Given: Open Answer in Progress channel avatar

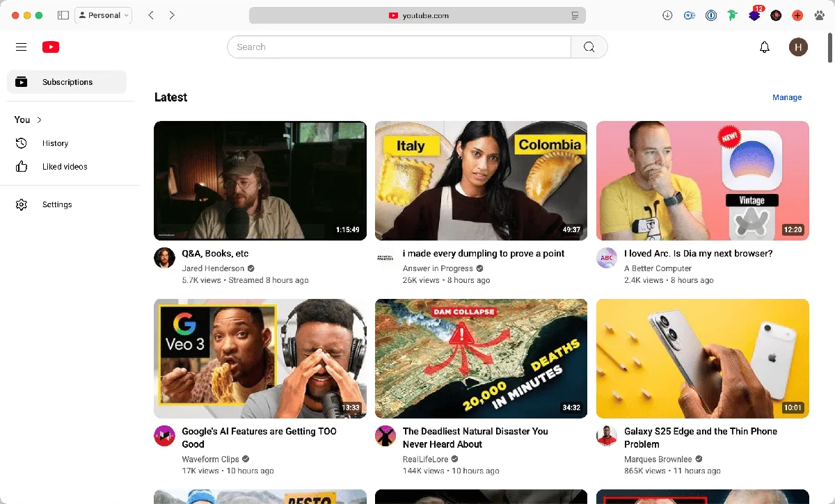Looking at the screenshot, I should (385, 258).
